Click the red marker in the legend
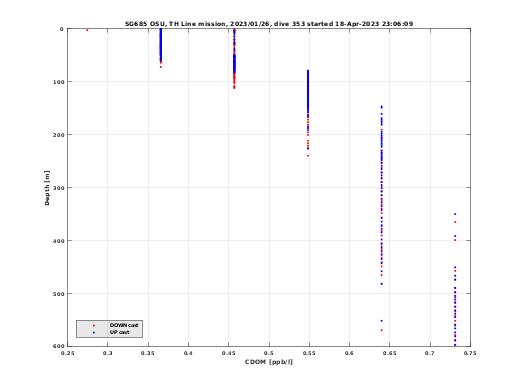This screenshot has height=390, width=520. (x=94, y=325)
